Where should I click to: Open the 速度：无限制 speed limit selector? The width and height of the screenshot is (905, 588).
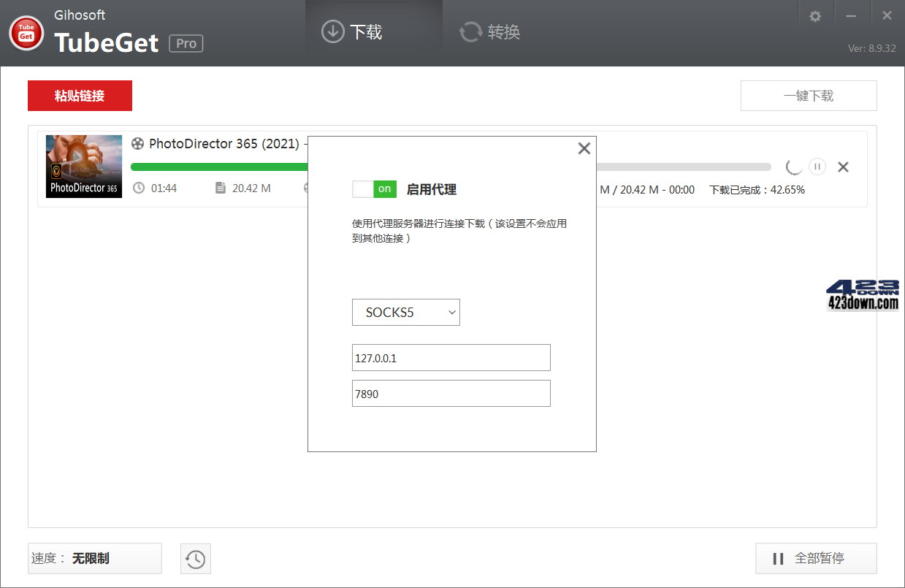[94, 558]
